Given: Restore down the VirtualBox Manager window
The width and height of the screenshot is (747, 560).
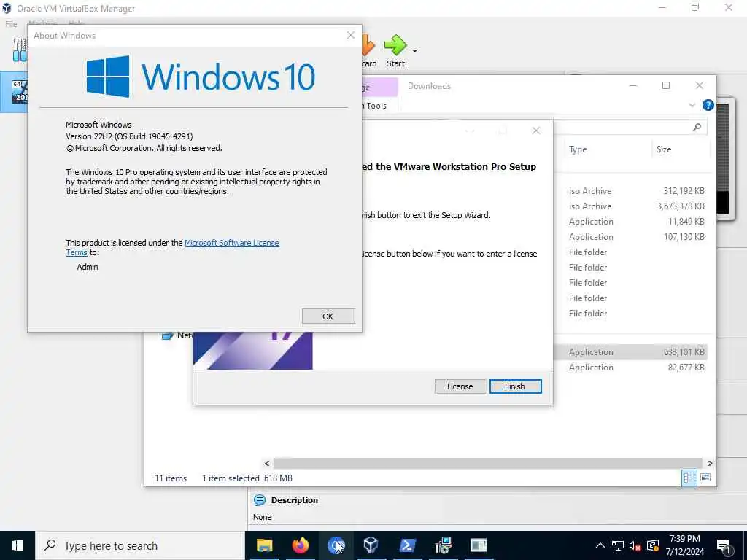Looking at the screenshot, I should [x=695, y=7].
